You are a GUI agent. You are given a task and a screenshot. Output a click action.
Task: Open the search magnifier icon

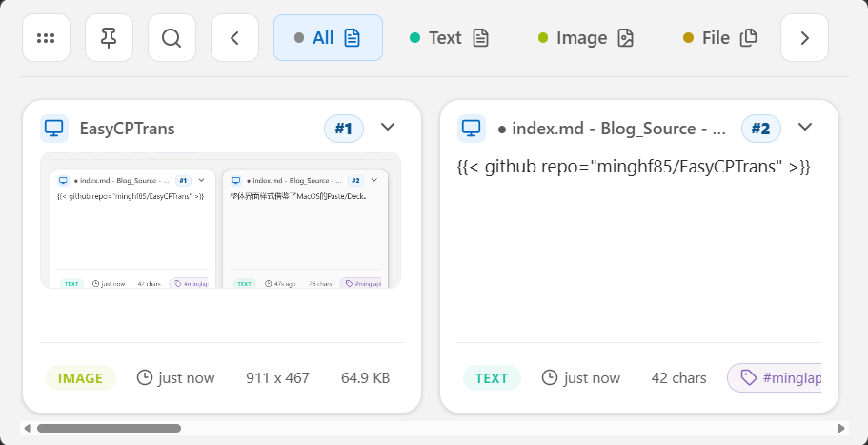pyautogui.click(x=172, y=37)
